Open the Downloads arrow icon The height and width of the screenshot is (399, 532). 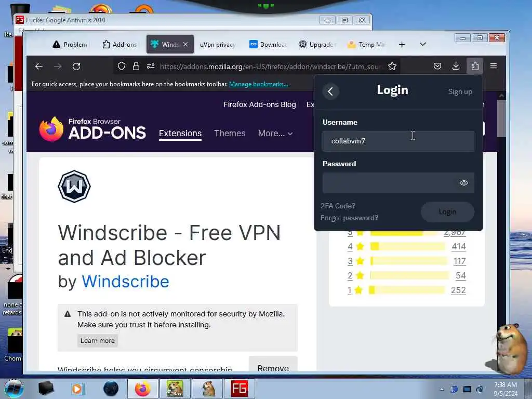[x=456, y=66]
